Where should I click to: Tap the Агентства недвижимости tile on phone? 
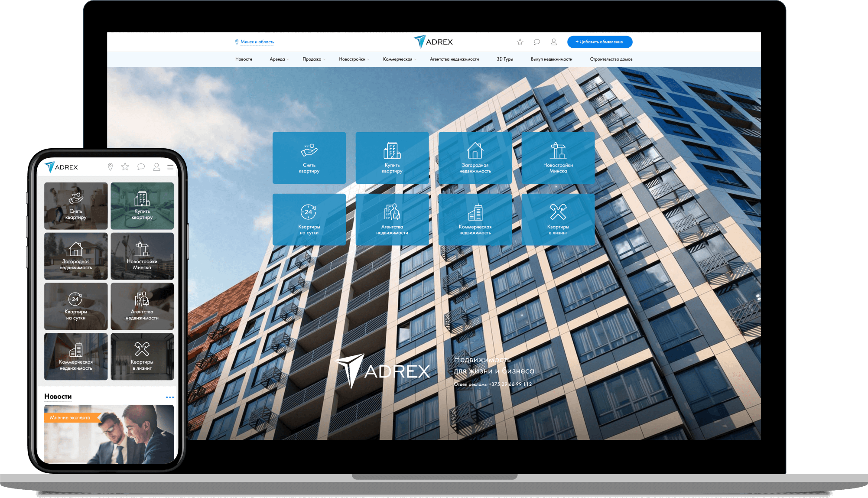point(142,306)
